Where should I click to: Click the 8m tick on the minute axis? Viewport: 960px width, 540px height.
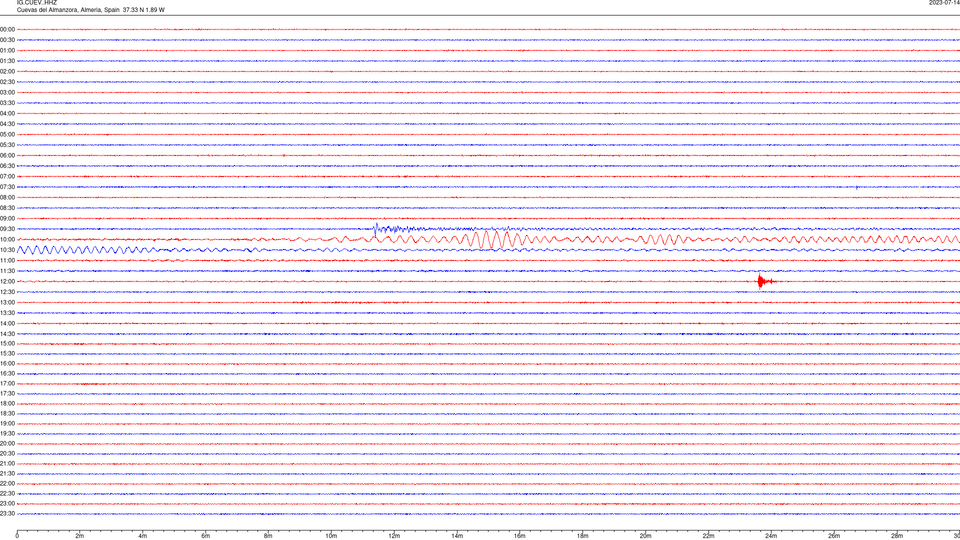tap(268, 536)
